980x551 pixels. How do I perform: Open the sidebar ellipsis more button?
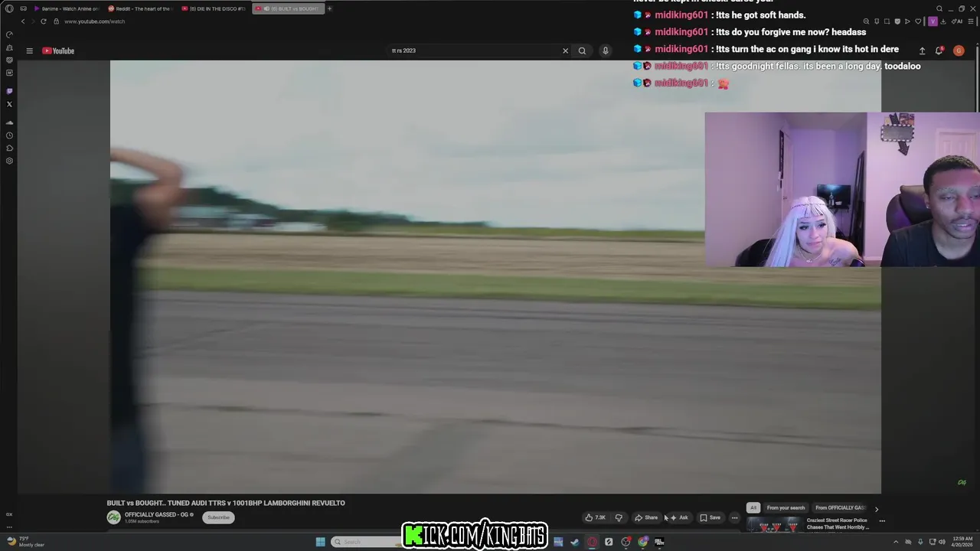(9, 527)
